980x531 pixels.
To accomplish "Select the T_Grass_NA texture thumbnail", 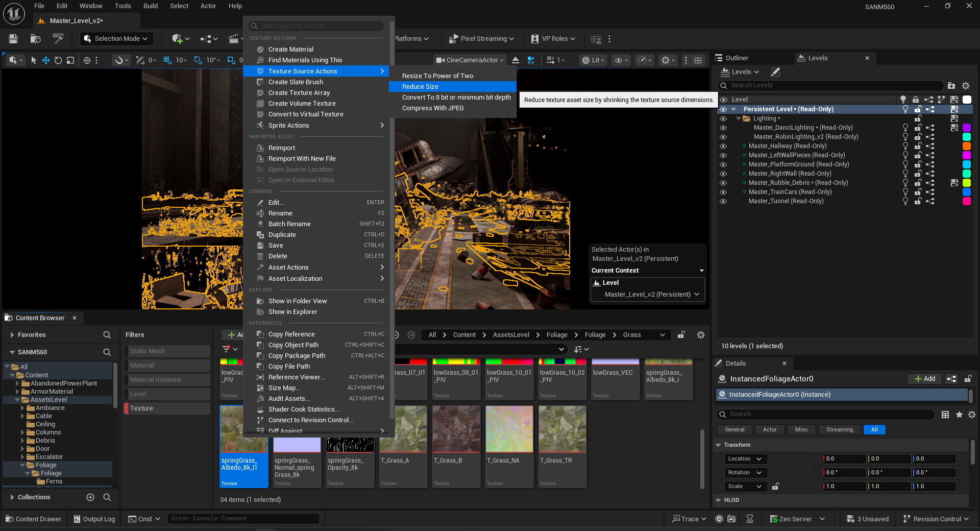I will (x=509, y=429).
